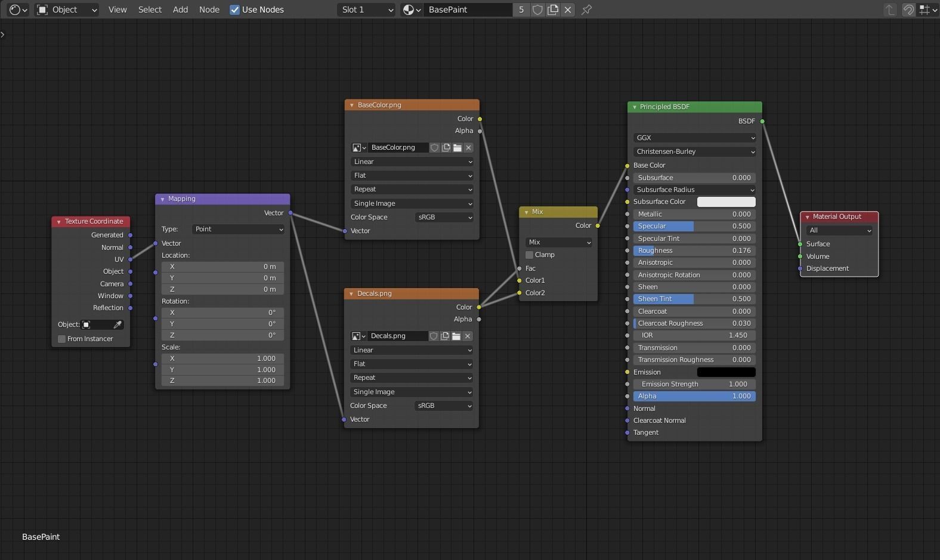940x560 pixels.
Task: Open BaseColor.png interpolation dropdown set to Linear
Action: tap(412, 162)
